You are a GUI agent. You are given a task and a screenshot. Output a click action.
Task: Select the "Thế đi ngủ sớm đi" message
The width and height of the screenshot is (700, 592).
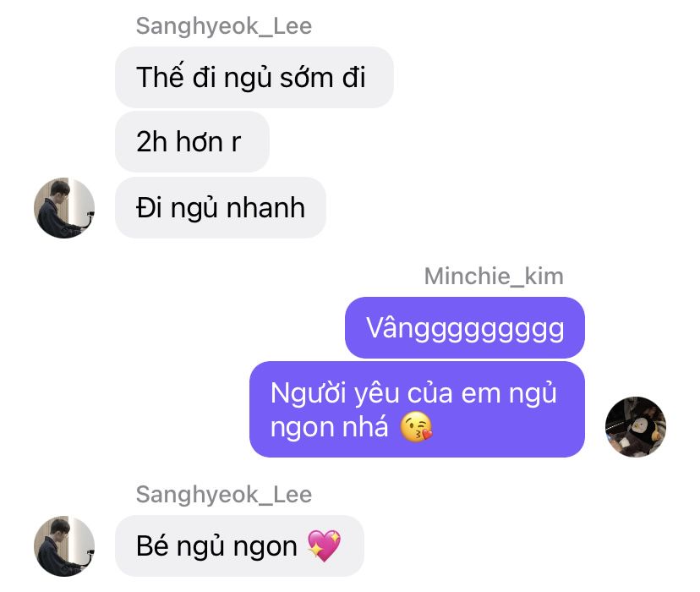click(254, 77)
